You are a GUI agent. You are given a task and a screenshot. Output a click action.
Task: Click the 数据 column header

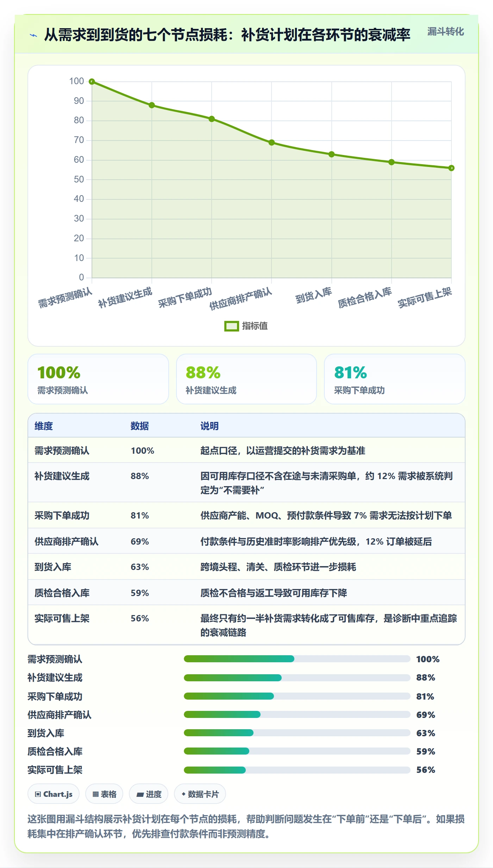pos(140,426)
